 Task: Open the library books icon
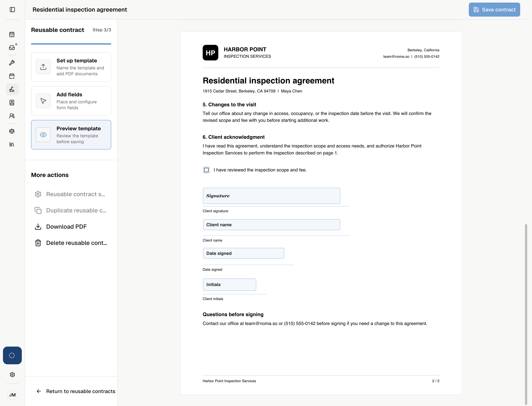pos(12,144)
